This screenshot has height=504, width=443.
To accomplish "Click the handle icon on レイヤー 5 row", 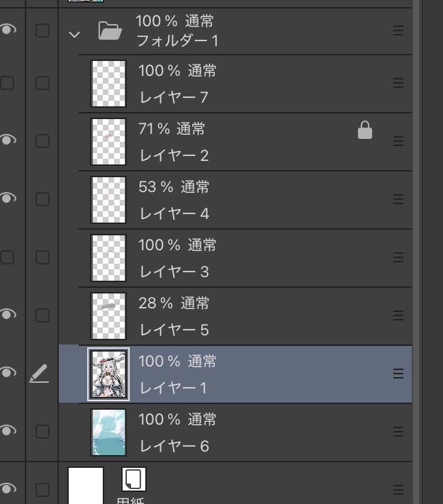I will coord(398,315).
